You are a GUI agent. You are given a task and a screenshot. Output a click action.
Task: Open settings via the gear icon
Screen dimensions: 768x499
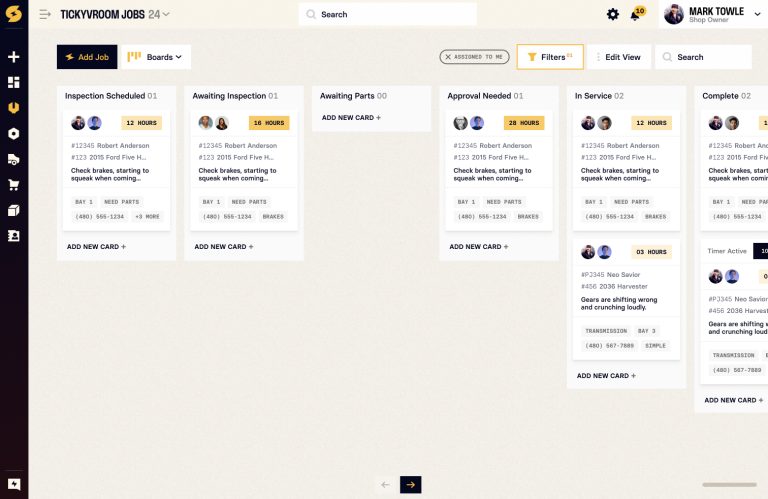[x=613, y=14]
